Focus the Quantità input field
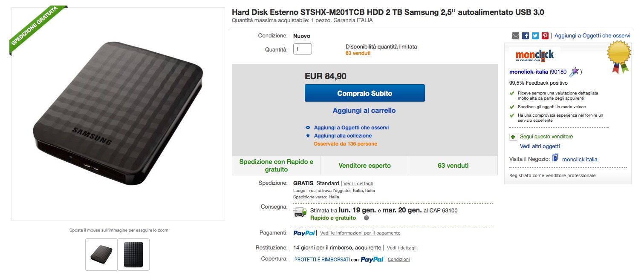The image size is (644, 275). (x=303, y=49)
